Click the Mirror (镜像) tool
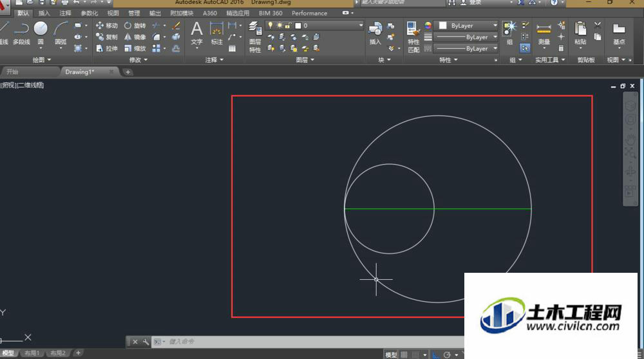The height and width of the screenshot is (359, 644). coord(135,37)
